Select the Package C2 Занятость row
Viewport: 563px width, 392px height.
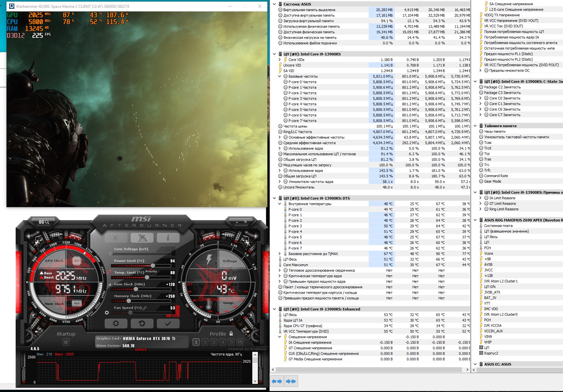click(x=521, y=87)
